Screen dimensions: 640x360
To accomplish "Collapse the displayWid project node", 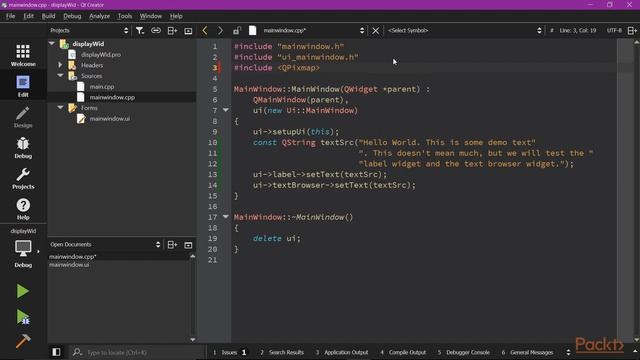I will (52, 43).
